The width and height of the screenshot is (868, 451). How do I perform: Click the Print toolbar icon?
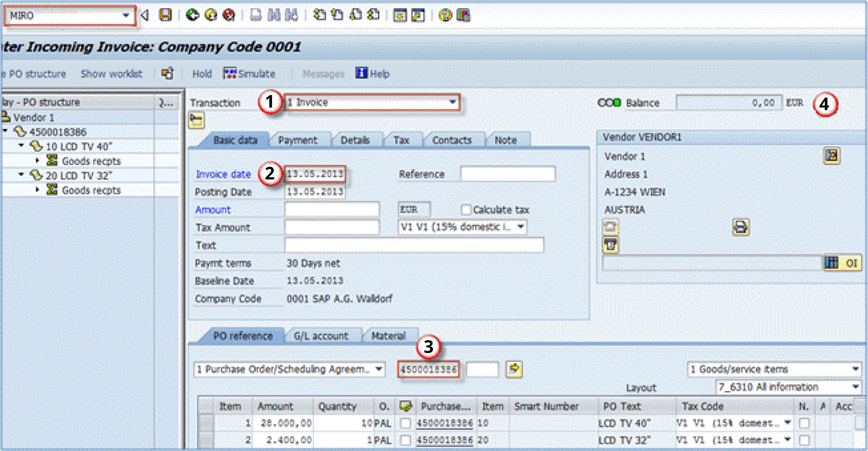[x=256, y=15]
